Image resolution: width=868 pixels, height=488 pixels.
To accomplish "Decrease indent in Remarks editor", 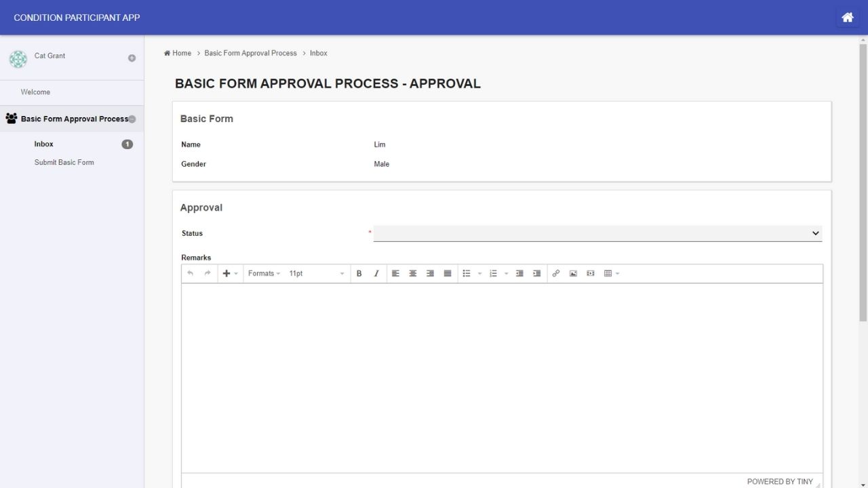I will 519,274.
